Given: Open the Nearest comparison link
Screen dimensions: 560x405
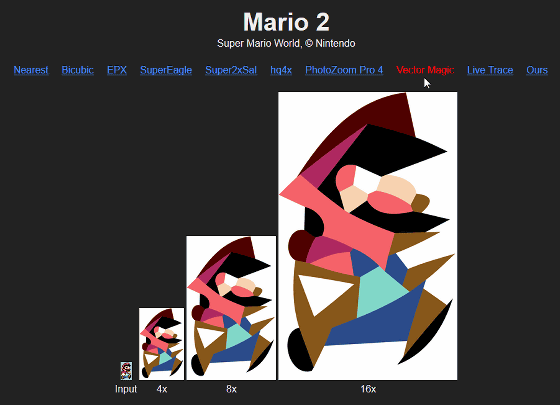Looking at the screenshot, I should pyautogui.click(x=31, y=70).
